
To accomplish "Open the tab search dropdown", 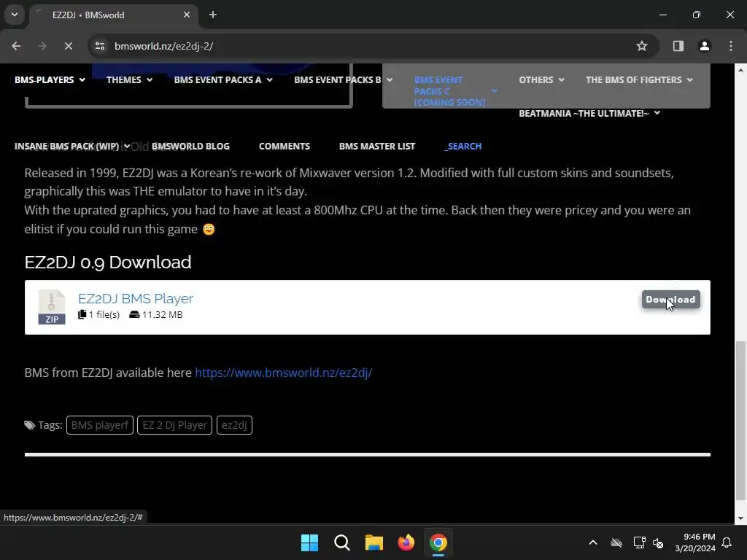I will point(15,15).
